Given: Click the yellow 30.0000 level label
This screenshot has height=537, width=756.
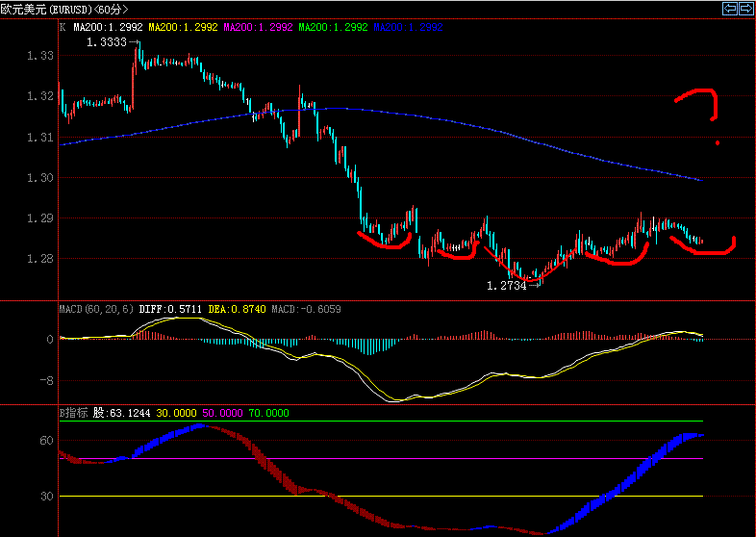Looking at the screenshot, I should pos(176,413).
